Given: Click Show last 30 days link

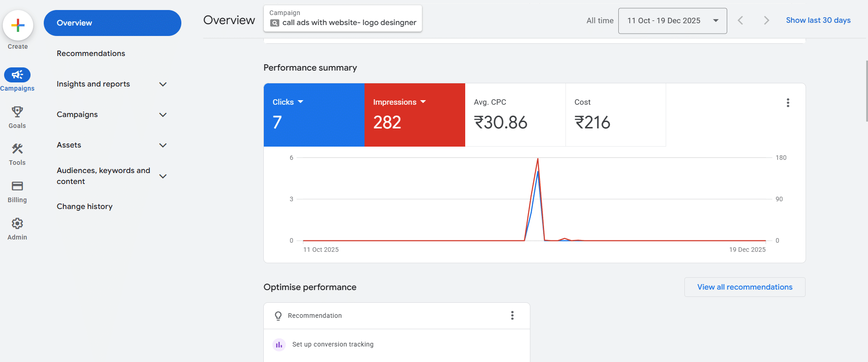Looking at the screenshot, I should point(818,20).
